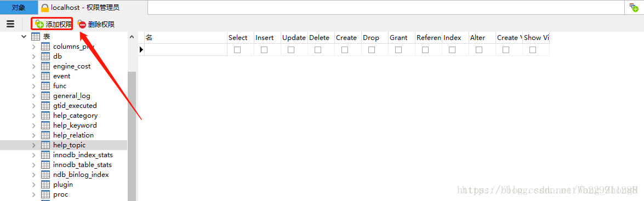Expand the gtid_executed table node
Viewport: 644px width, 201px height.
click(34, 105)
